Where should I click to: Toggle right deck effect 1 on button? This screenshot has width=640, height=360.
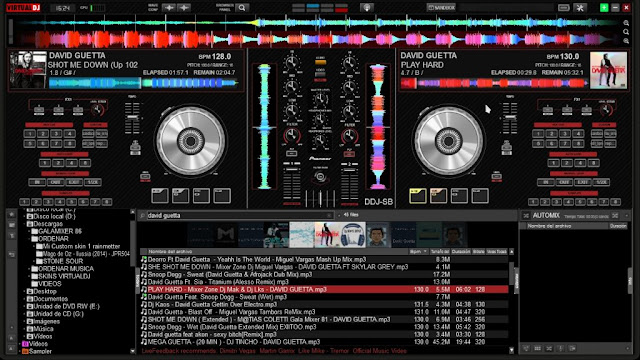coord(547,110)
